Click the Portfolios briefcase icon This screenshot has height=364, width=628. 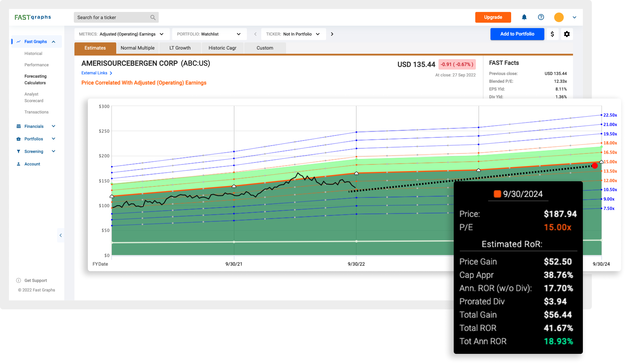click(x=18, y=139)
